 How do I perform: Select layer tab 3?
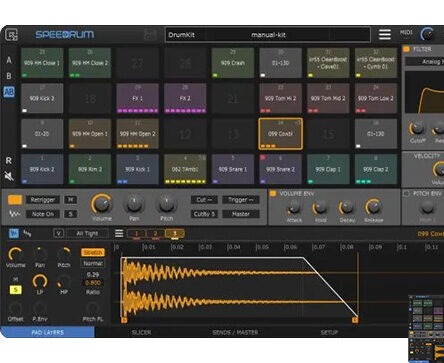(174, 233)
